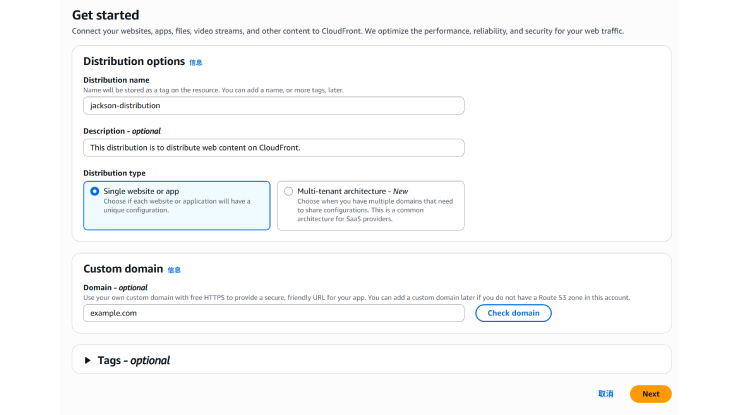This screenshot has height=415, width=739.
Task: Click into the Description text field
Action: point(273,148)
